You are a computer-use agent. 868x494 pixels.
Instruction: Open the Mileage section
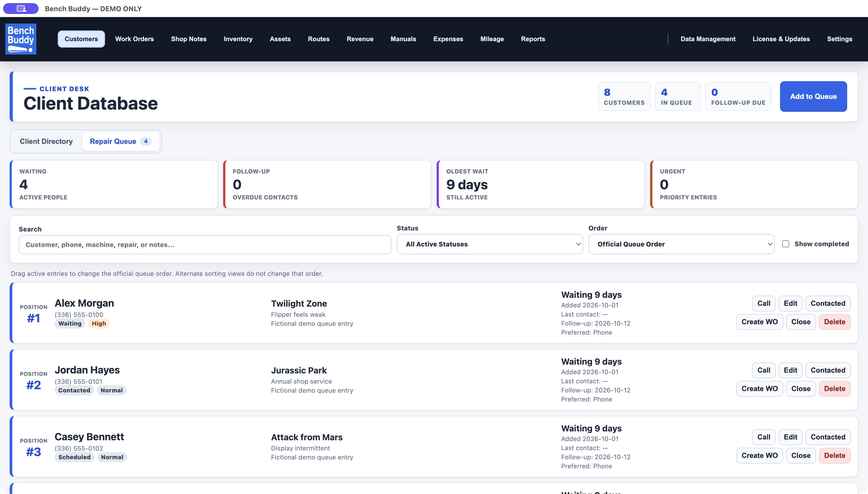pos(492,39)
